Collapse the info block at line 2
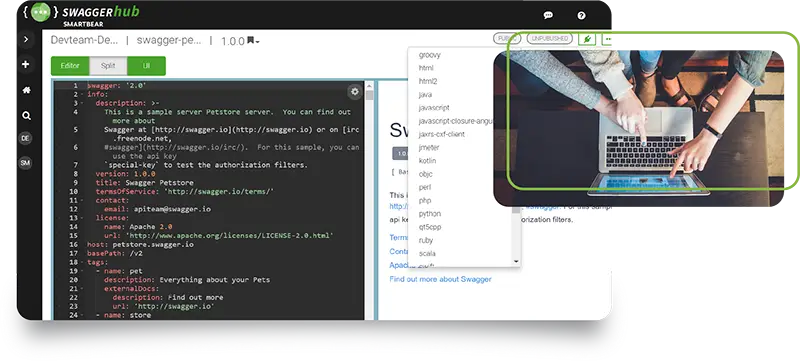 click(x=82, y=94)
